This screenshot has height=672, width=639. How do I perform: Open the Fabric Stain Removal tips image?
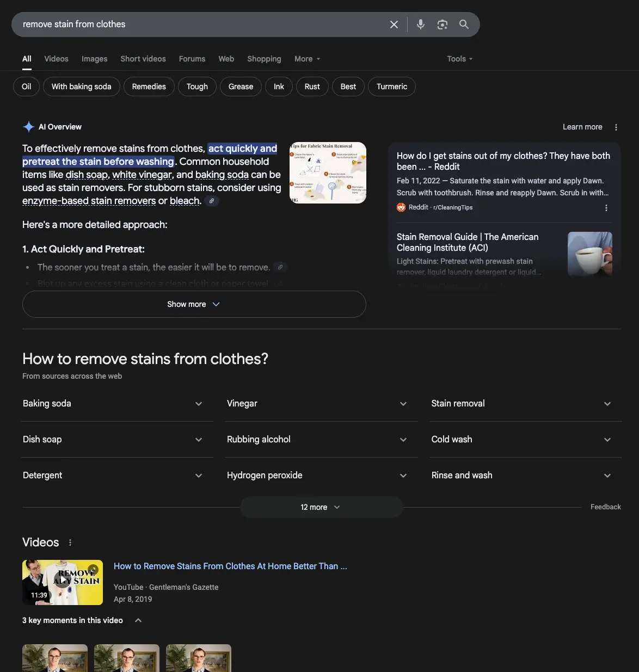[x=328, y=173]
